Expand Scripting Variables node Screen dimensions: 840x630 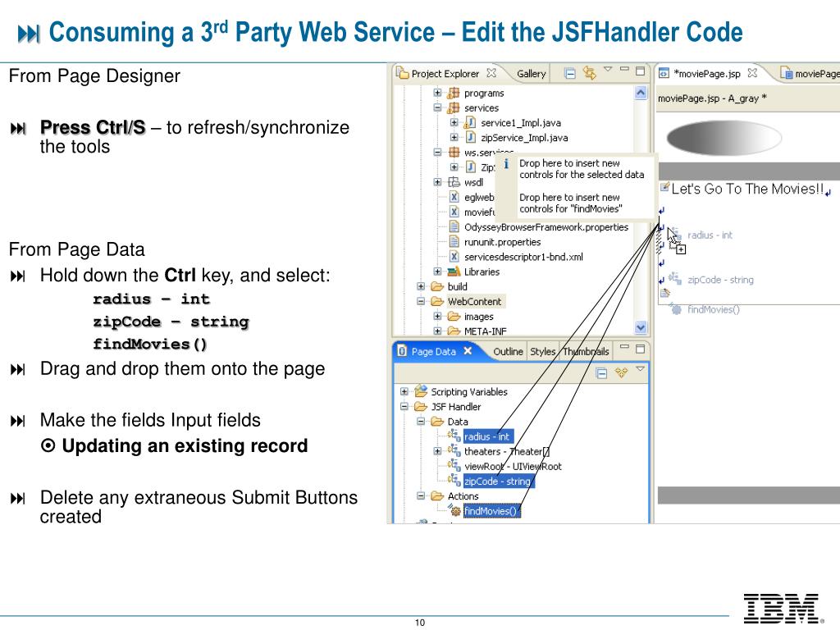coord(404,391)
